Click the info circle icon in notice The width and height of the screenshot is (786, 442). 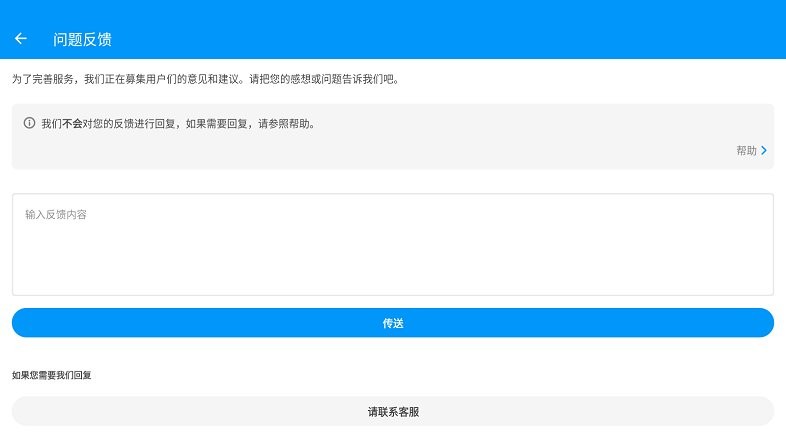[x=29, y=124]
